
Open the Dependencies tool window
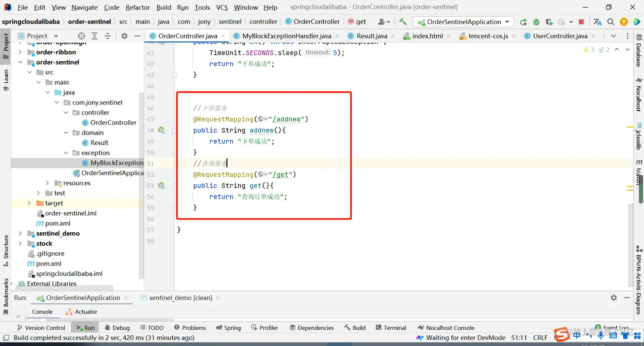click(311, 328)
